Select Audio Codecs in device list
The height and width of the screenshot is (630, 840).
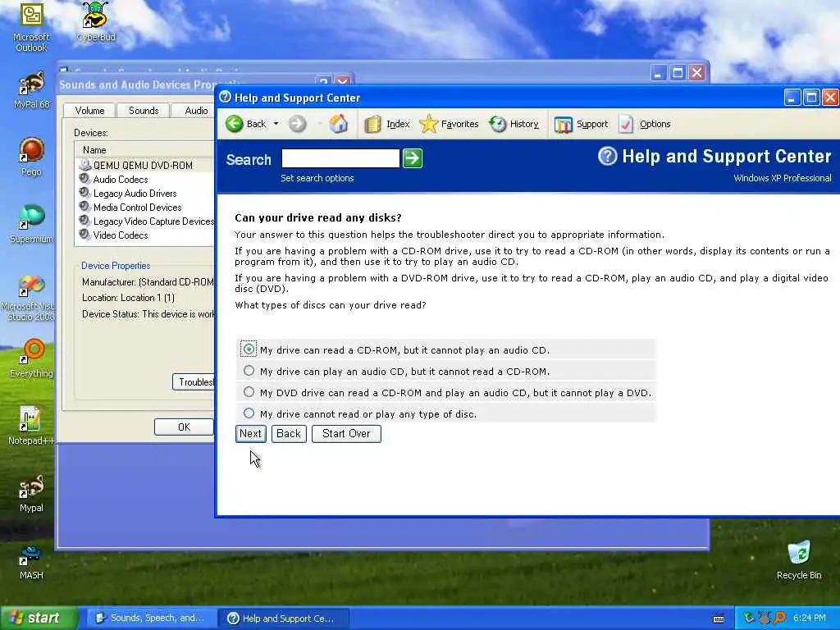coord(121,180)
